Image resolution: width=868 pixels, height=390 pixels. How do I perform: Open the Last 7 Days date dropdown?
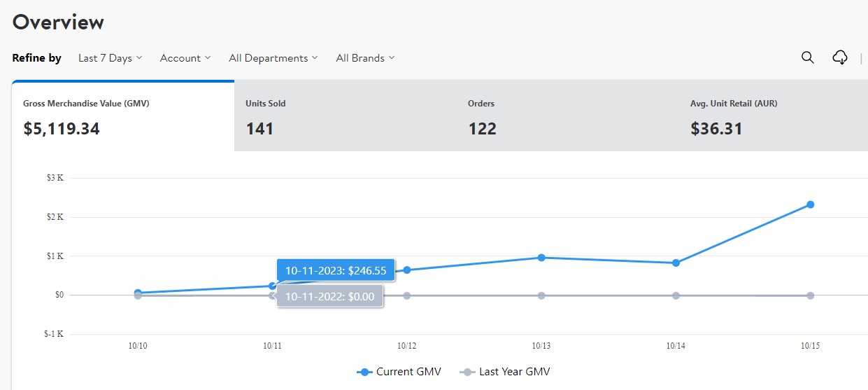click(x=111, y=58)
